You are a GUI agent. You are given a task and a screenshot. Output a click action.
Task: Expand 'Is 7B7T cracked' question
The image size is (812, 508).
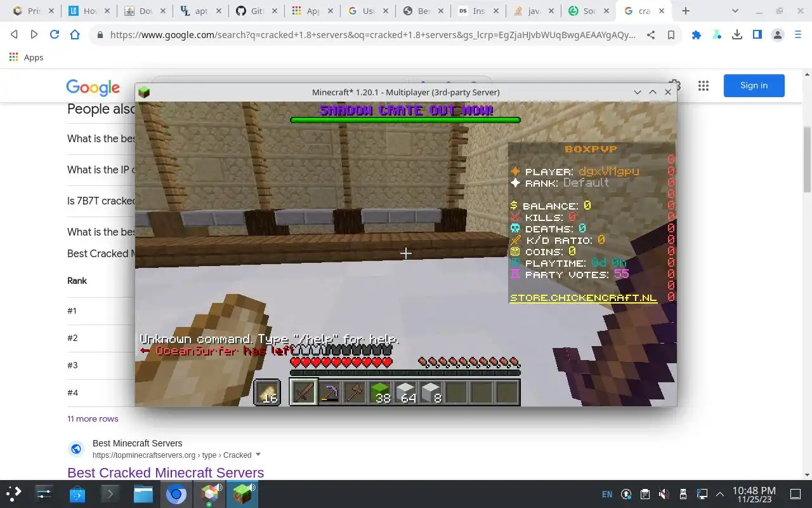click(101, 201)
